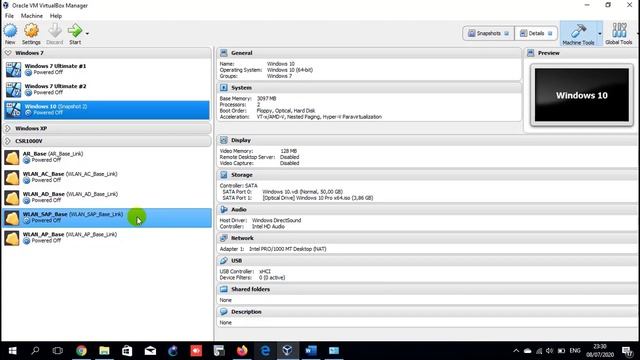Click the Display section header icon
The image size is (640, 360).
click(224, 140)
